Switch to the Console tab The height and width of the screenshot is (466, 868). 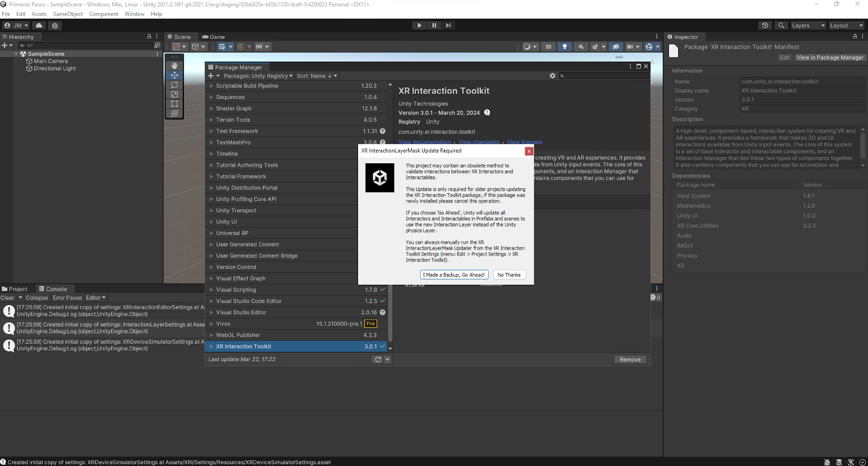click(x=53, y=289)
